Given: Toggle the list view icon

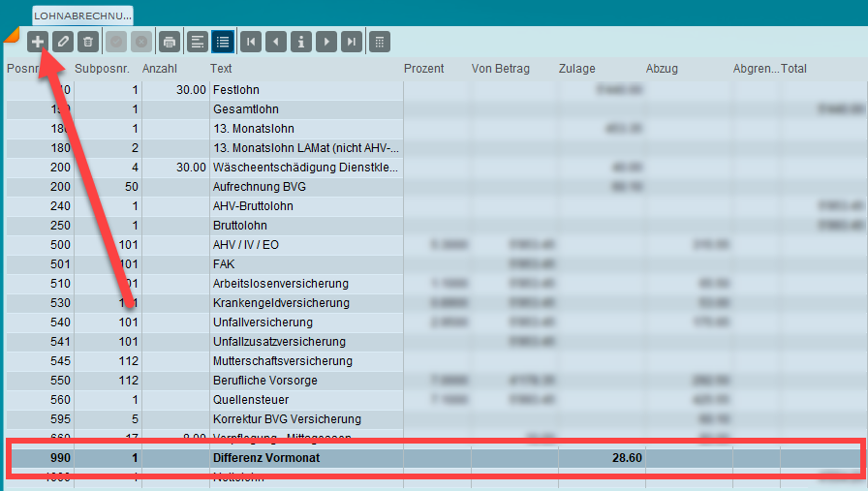Looking at the screenshot, I should pos(222,42).
